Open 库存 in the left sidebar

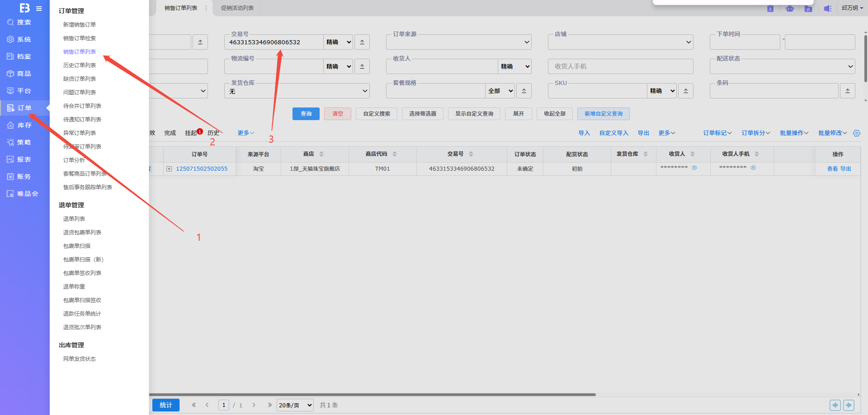pos(24,125)
